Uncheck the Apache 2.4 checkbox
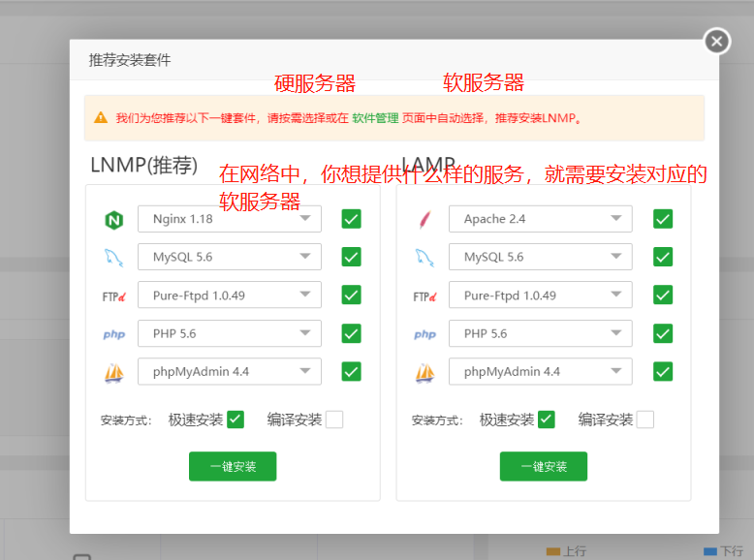This screenshot has height=560, width=754. [x=663, y=219]
